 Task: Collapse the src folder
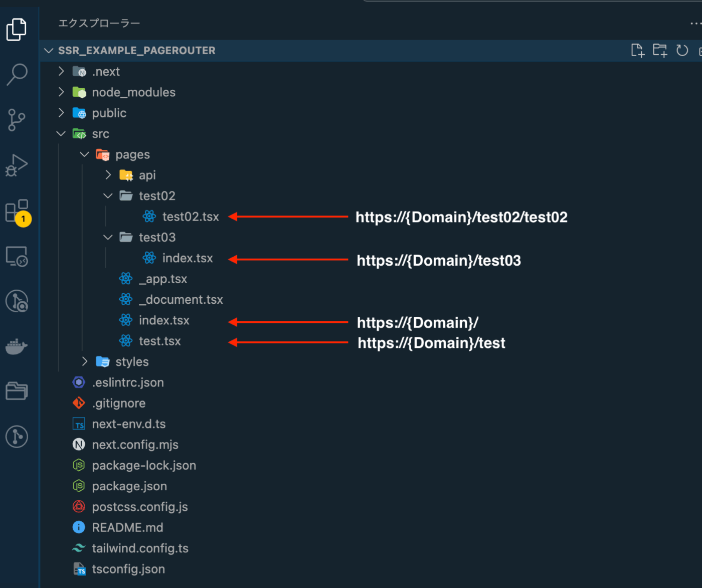pos(61,133)
